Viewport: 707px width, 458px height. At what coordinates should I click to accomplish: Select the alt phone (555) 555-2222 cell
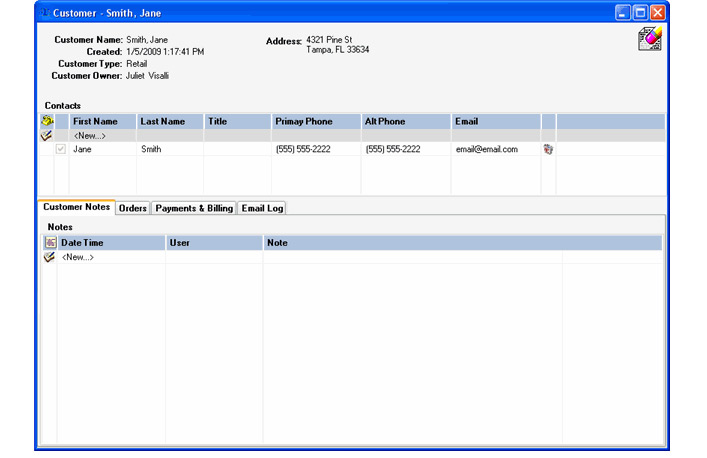click(406, 149)
